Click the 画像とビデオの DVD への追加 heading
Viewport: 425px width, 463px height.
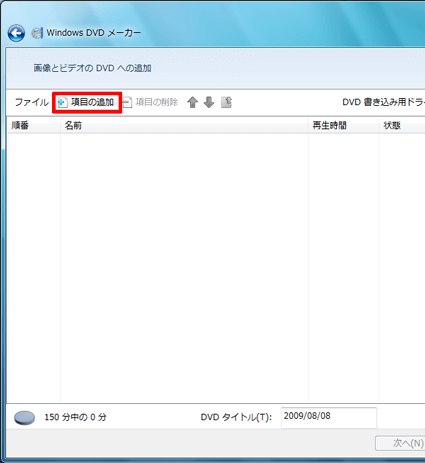(92, 68)
